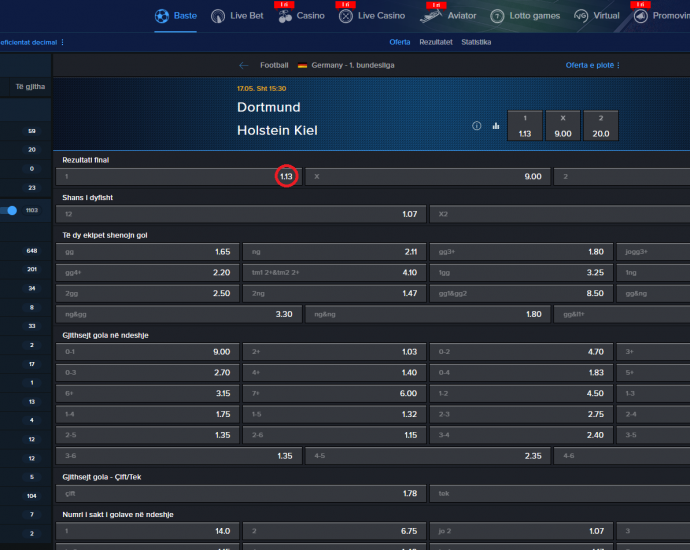
Task: Open the Koeficientat decimal options menu
Action: [x=33, y=42]
